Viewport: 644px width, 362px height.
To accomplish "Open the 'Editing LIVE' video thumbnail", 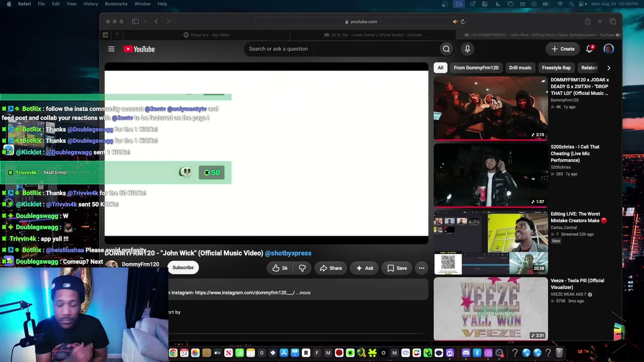I will click(x=491, y=242).
